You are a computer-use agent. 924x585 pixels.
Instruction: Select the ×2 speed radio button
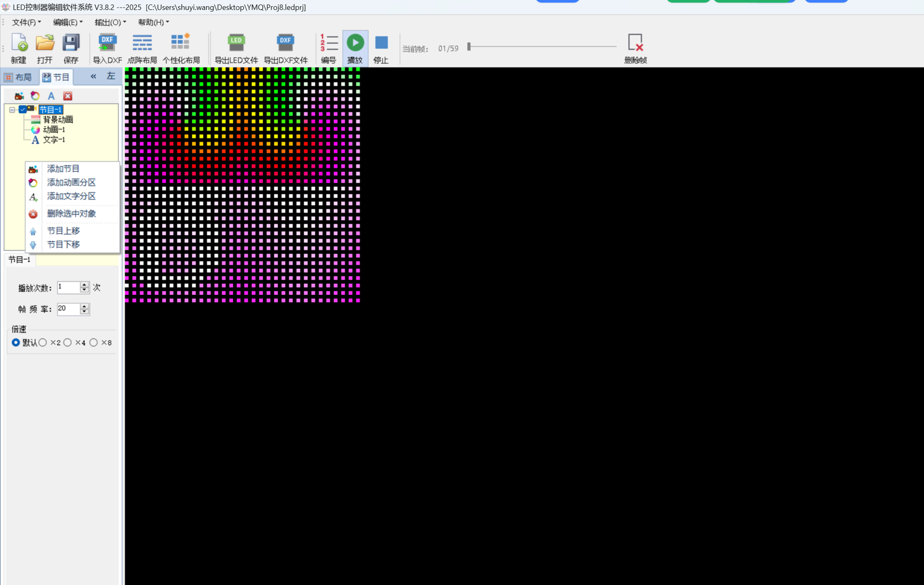(x=43, y=343)
